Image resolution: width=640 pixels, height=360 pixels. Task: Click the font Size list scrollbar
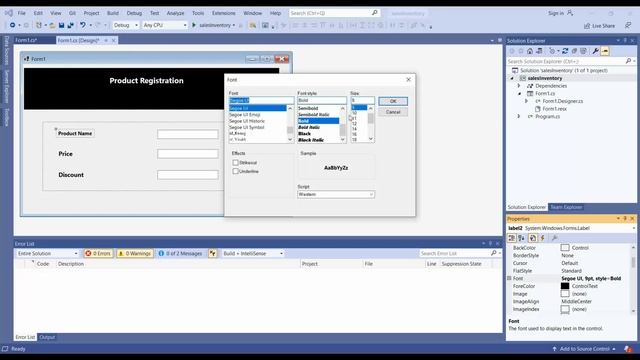coord(371,124)
